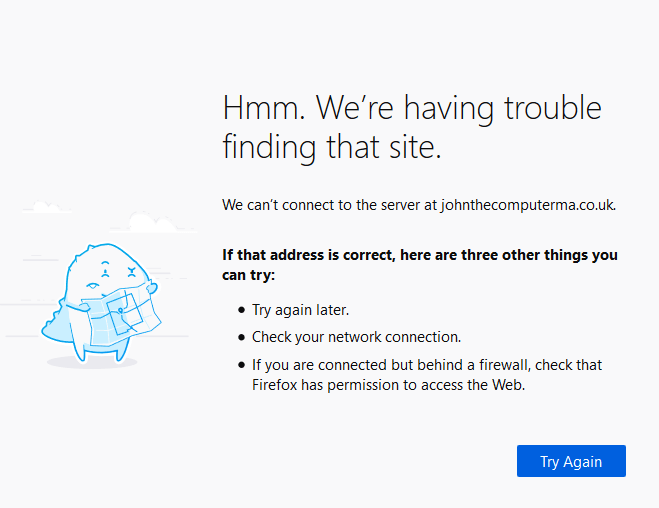Click the confused dinosaur illustration

click(101, 303)
